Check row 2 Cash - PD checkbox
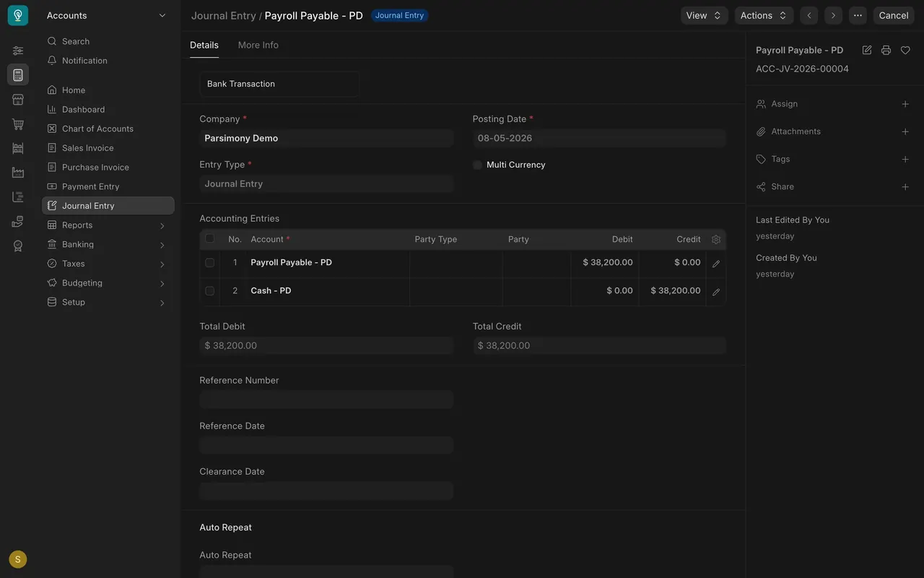The image size is (924, 578). click(209, 291)
